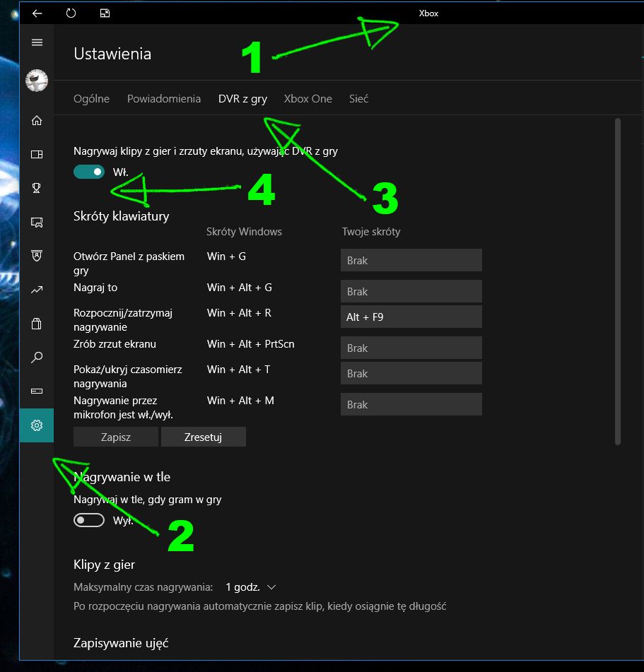644x672 pixels.
Task: Open the user profile avatar
Action: point(37,81)
